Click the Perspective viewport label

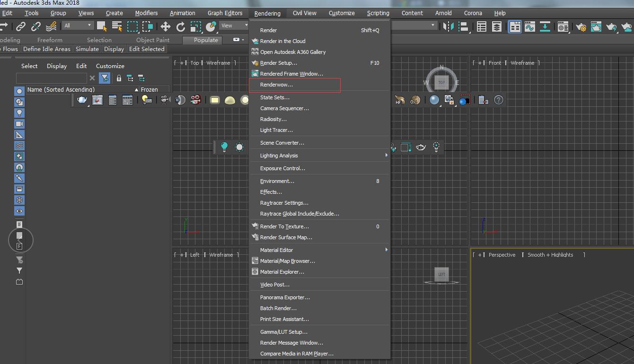(x=502, y=255)
